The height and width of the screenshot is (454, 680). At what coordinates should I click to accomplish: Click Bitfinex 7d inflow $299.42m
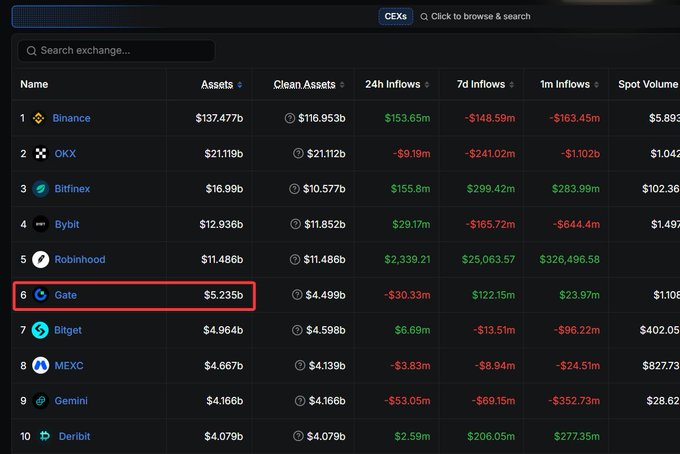(x=490, y=189)
